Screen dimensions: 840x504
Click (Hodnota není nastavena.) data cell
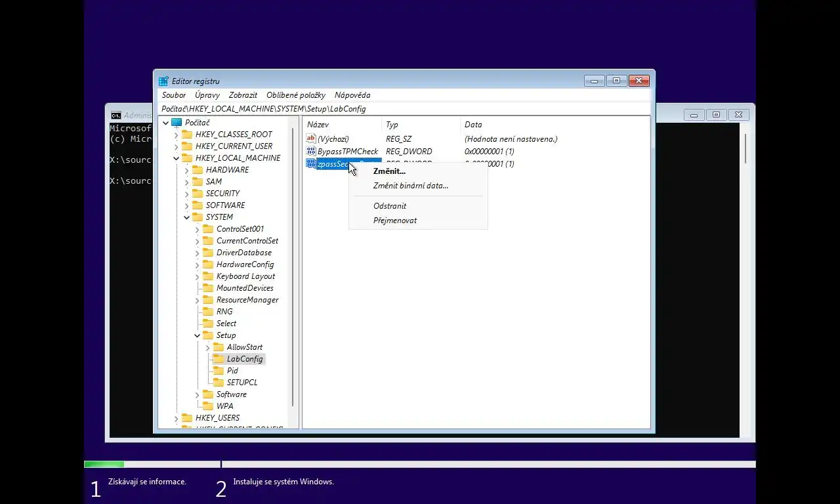point(511,139)
